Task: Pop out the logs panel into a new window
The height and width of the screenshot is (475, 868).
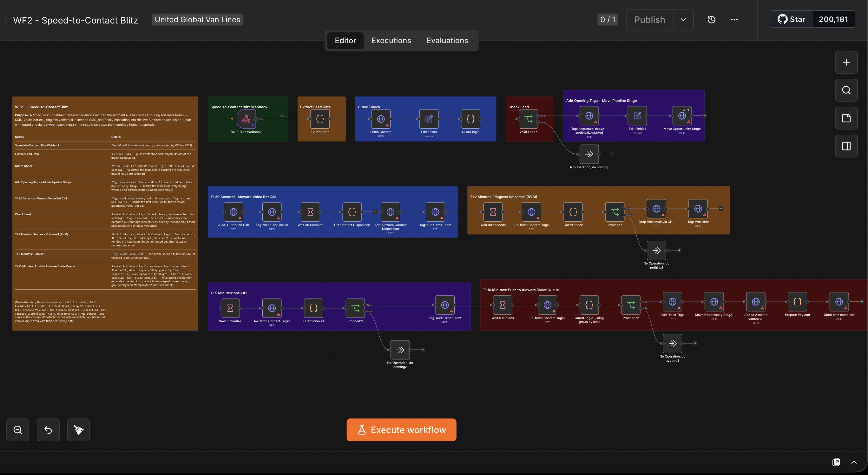Action: (x=836, y=462)
